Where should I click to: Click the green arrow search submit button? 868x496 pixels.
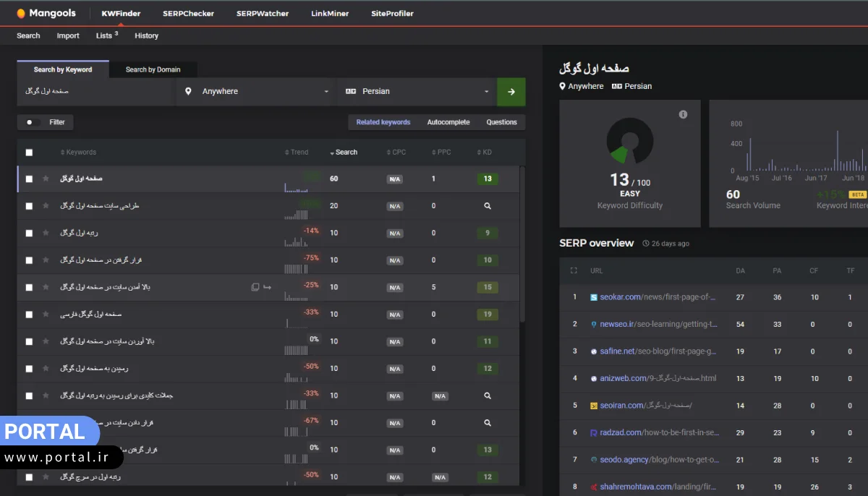click(511, 92)
